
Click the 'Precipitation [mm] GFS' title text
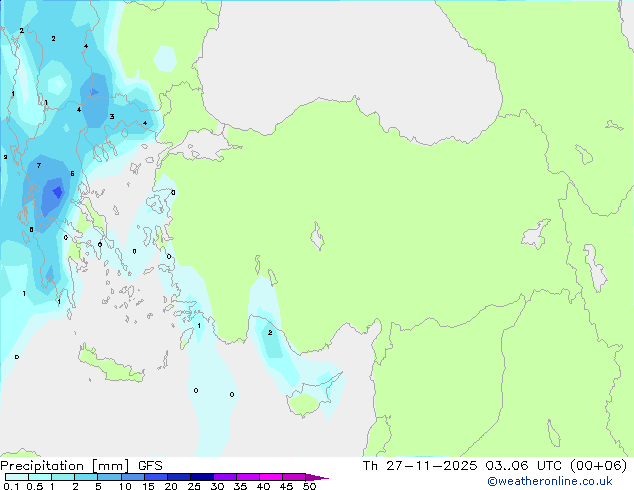tap(81, 466)
